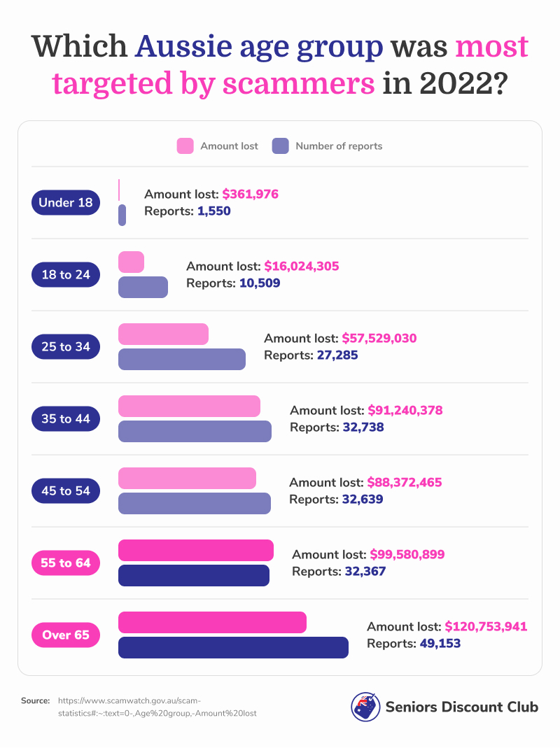
Task: Click the 55 to 64 amount lost bar
Action: (x=196, y=550)
